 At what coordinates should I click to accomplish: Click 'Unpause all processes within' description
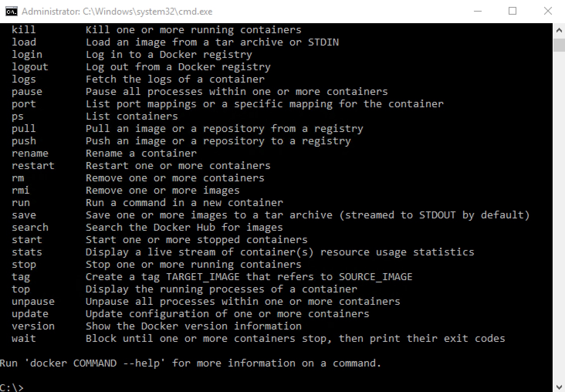243,301
